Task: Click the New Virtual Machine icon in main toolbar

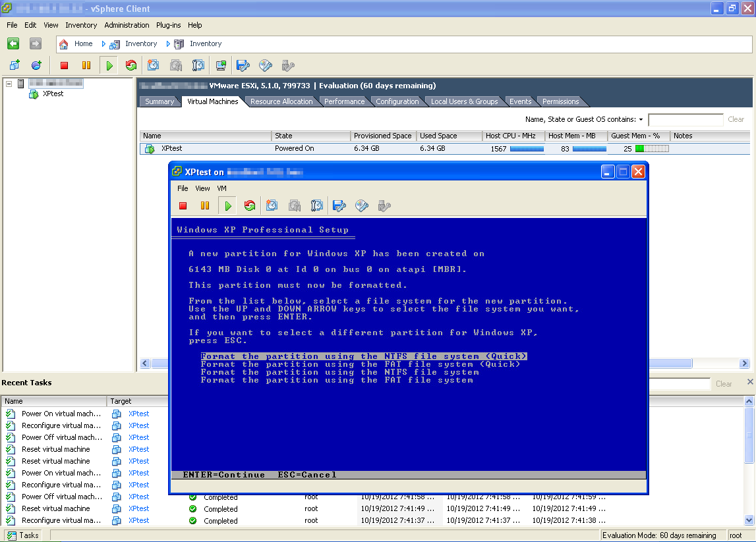Action: click(x=15, y=65)
